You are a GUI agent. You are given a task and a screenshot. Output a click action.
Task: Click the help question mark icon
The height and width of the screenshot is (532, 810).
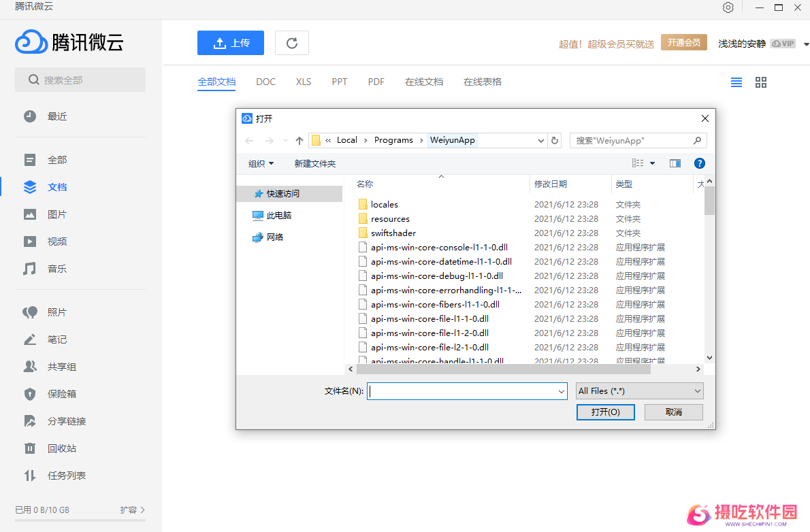[699, 163]
